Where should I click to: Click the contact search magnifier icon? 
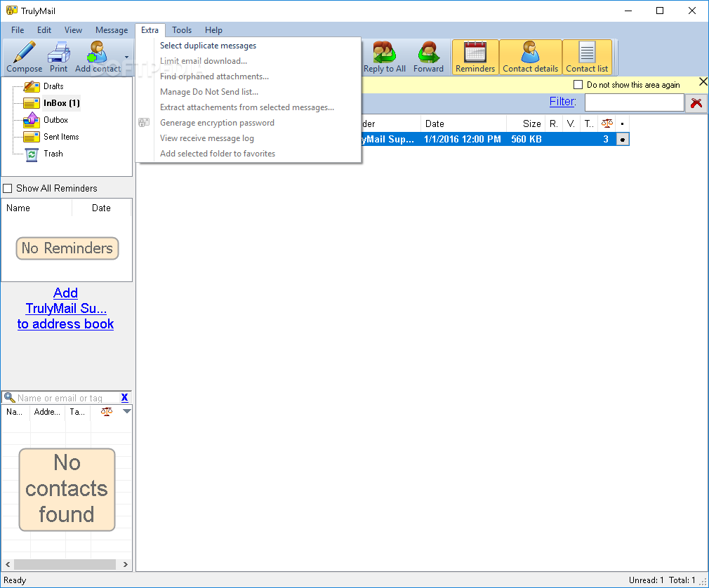point(10,398)
